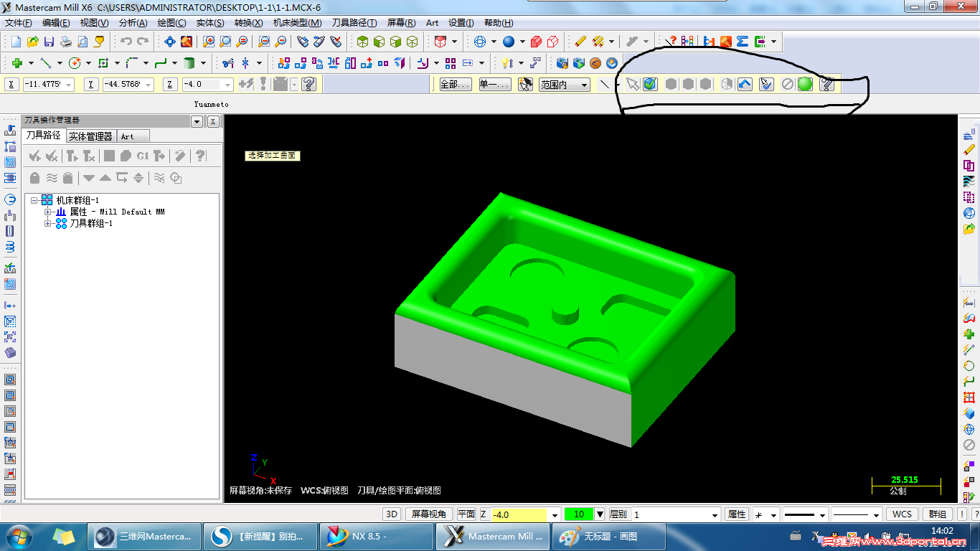Click the 属性 button in status bar
Viewport: 980px width, 551px height.
[737, 514]
